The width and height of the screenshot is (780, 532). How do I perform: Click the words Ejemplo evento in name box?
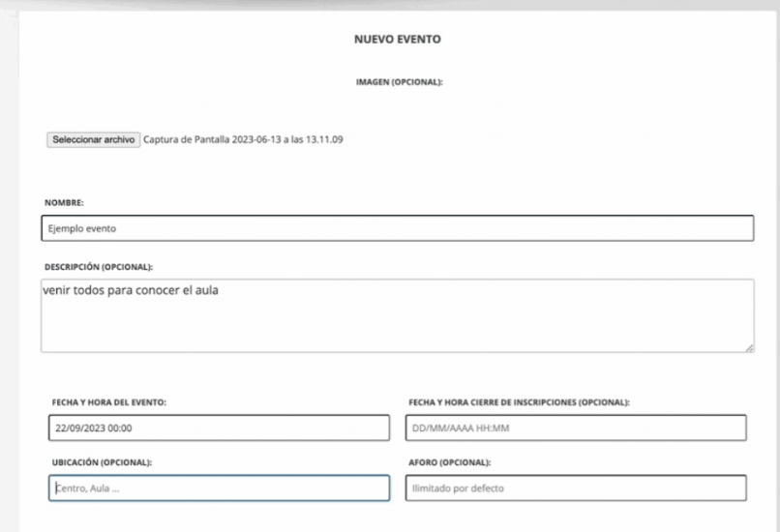[80, 229]
